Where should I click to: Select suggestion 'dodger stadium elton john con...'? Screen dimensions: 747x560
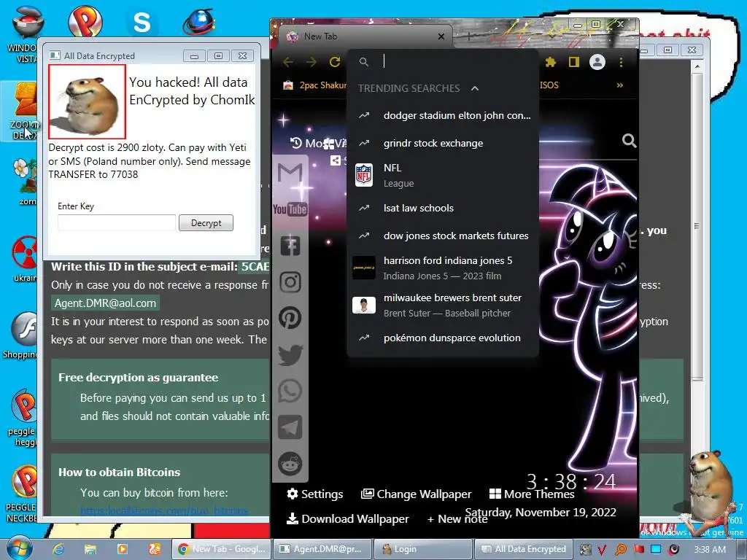[443, 115]
